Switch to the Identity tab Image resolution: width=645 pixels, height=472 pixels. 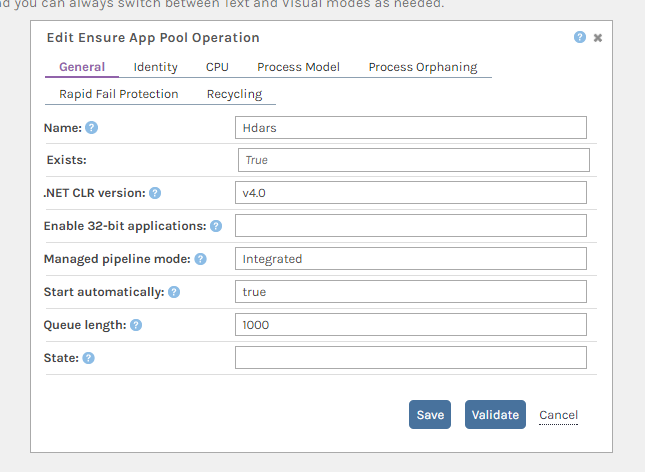pyautogui.click(x=155, y=67)
